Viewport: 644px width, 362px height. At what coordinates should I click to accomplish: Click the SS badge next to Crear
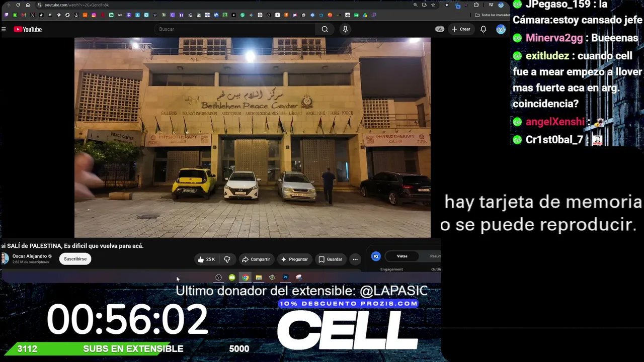click(440, 29)
